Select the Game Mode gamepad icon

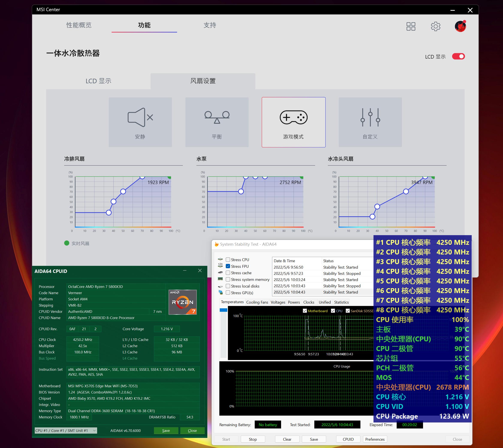coord(293,118)
